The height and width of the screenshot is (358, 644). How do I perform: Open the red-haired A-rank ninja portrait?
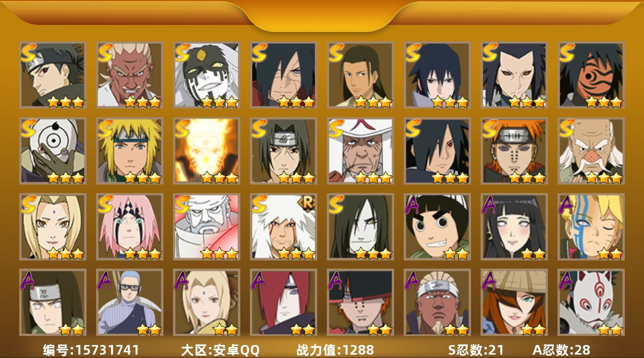pos(283,302)
